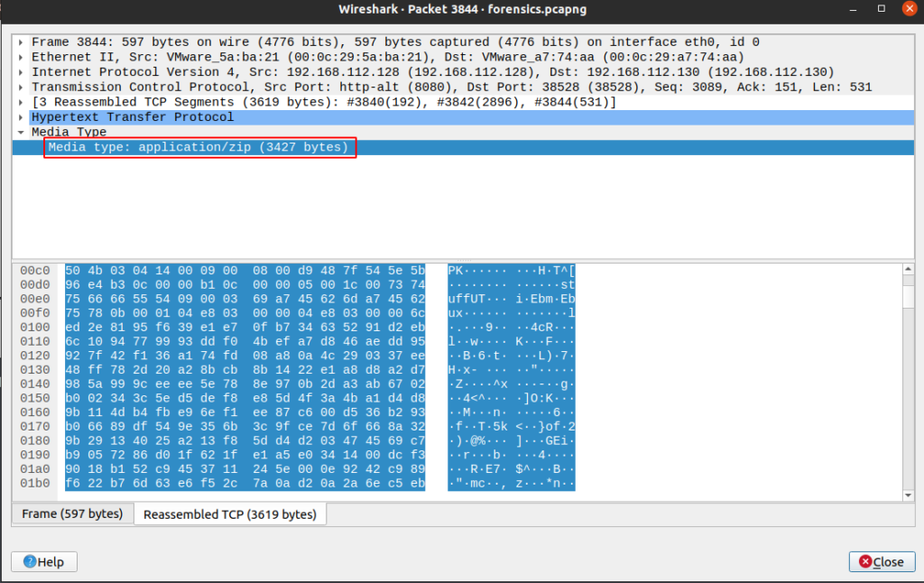Click the red X icon on Close

click(x=865, y=561)
